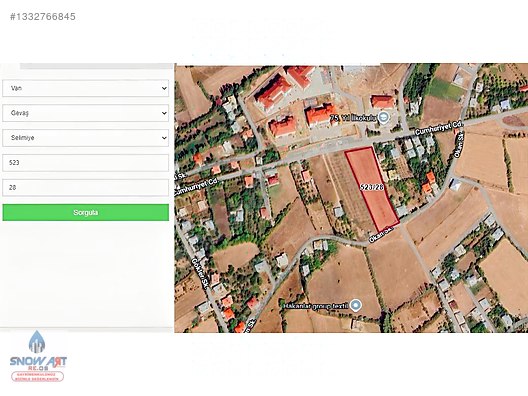Click the Okan Sk. label below the parcel
This screenshot has height=396, width=528.
[x=382, y=234]
